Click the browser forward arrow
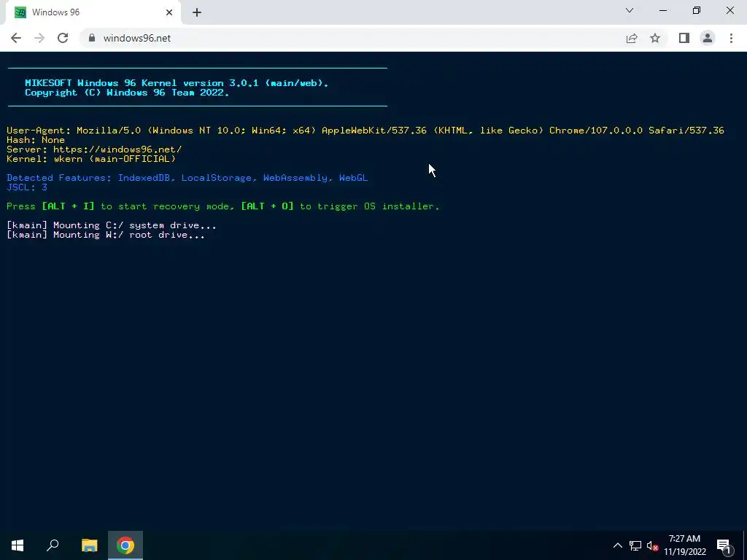 [x=39, y=38]
